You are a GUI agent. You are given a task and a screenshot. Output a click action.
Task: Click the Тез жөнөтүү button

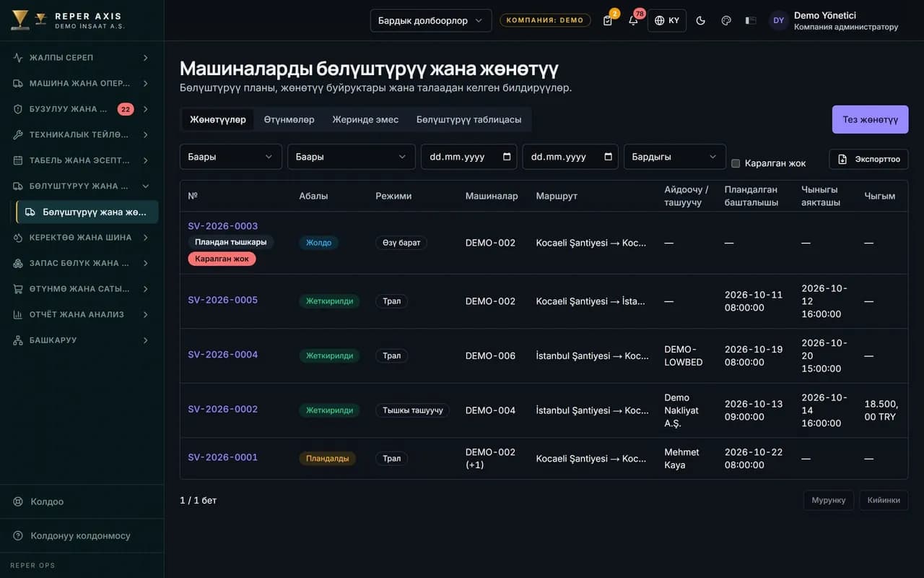point(870,119)
